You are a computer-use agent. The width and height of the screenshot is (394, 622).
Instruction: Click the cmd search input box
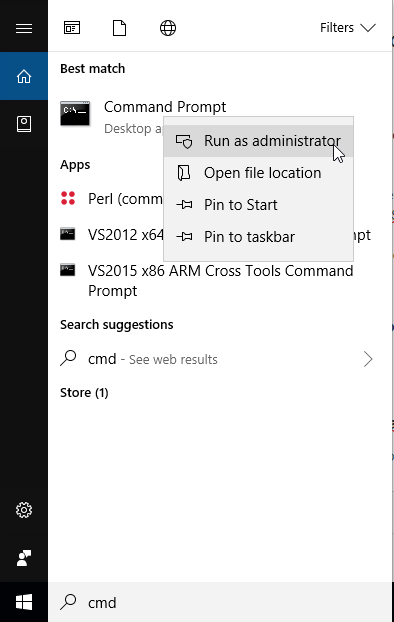pyautogui.click(x=220, y=602)
